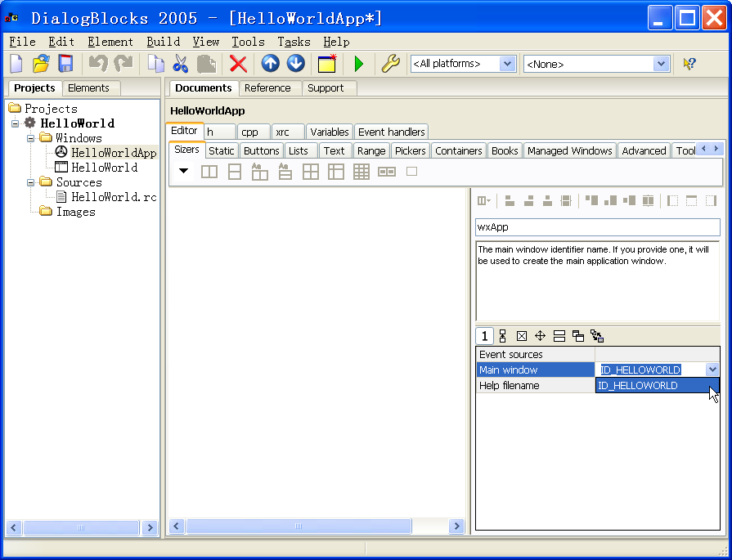Open a project using the folder icon

click(41, 64)
